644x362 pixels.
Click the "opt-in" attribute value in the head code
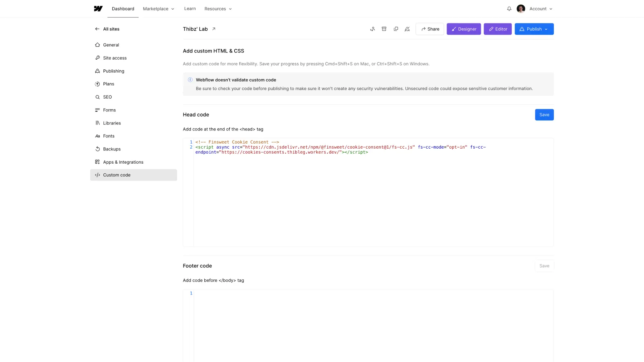[x=457, y=147]
